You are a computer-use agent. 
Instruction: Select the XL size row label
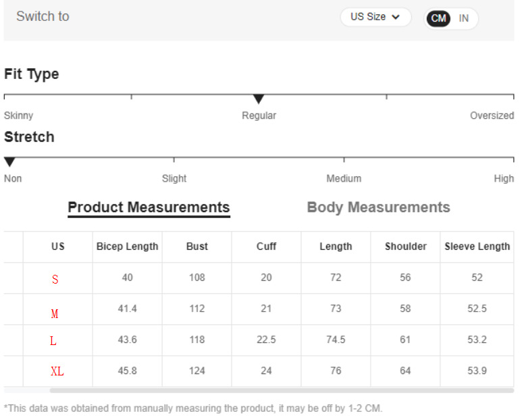[x=57, y=371]
